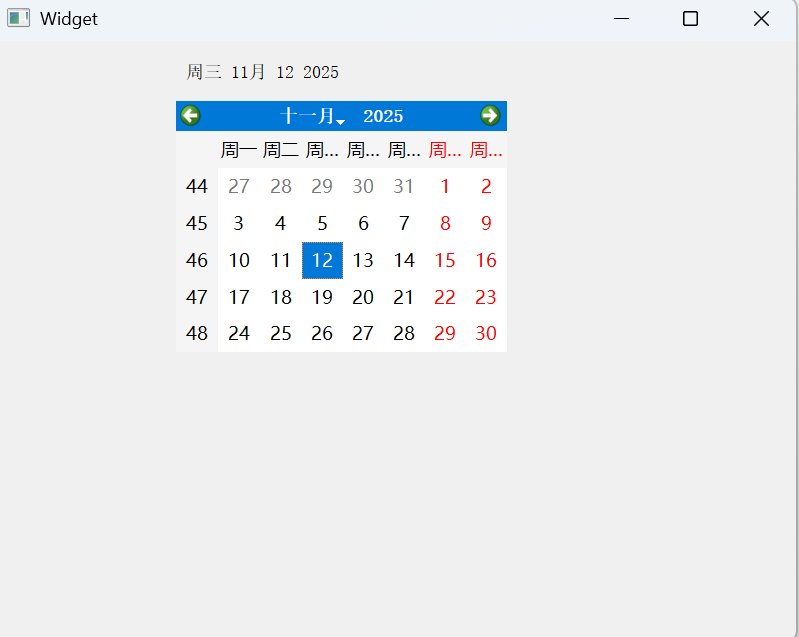Close the Widget window
Screen dimensions: 799x637
tap(761, 19)
